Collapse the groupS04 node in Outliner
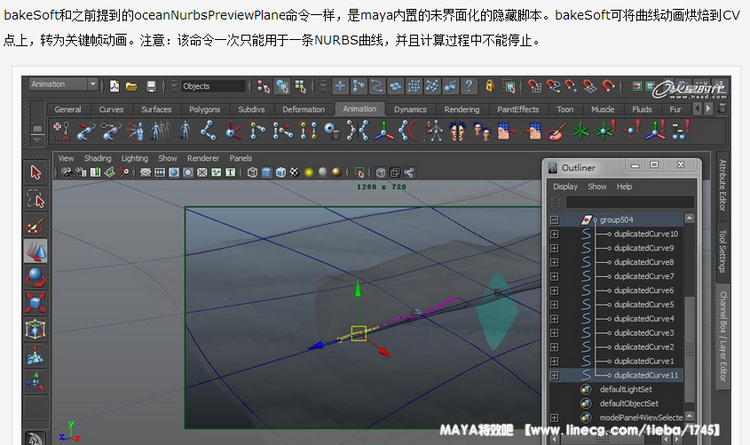The height and width of the screenshot is (445, 750). click(x=554, y=220)
